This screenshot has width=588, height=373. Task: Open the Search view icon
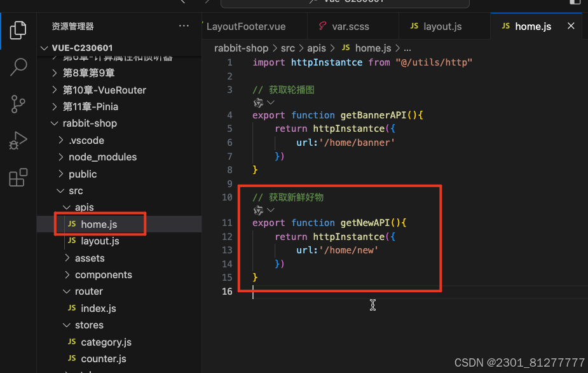[18, 67]
